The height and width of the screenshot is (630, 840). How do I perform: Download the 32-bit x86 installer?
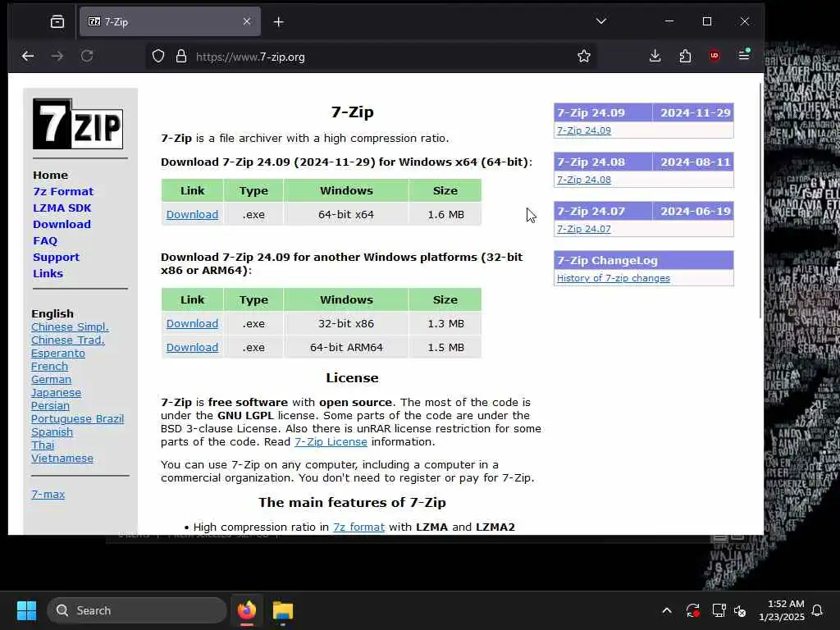pos(192,323)
